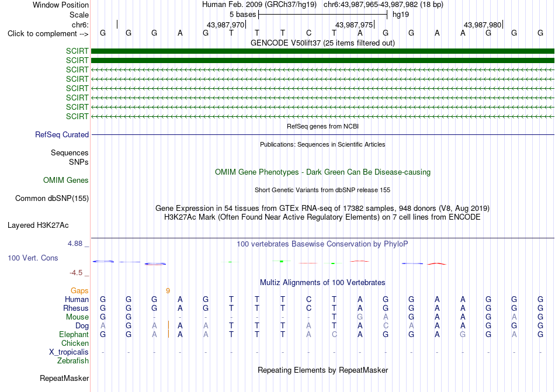Click the Sequences track label

(x=70, y=153)
